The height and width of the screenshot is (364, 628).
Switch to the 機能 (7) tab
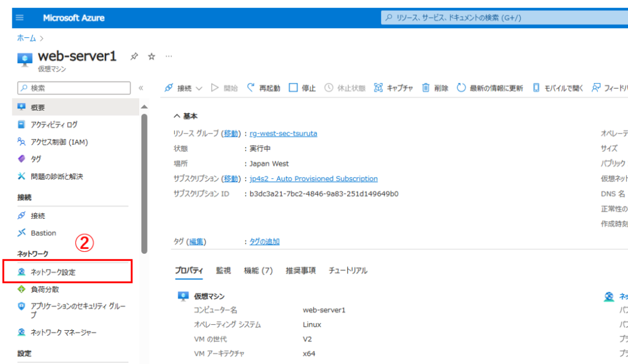pyautogui.click(x=258, y=271)
